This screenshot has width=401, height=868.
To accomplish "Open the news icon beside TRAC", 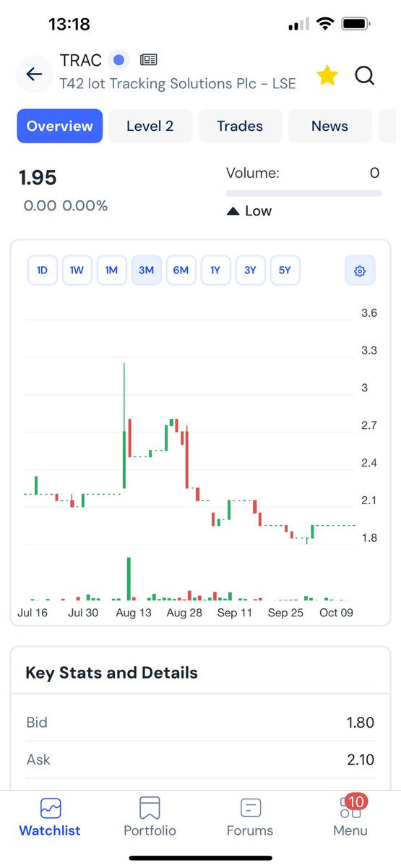I will tap(149, 59).
